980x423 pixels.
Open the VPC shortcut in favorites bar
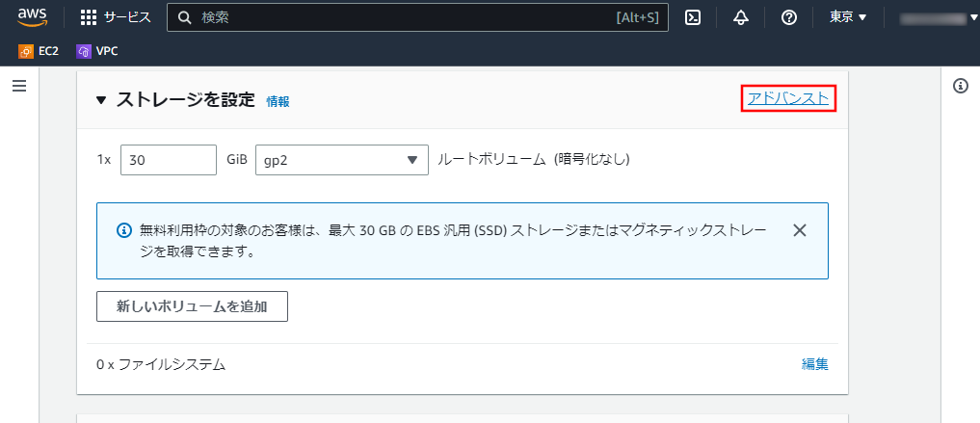tap(97, 51)
